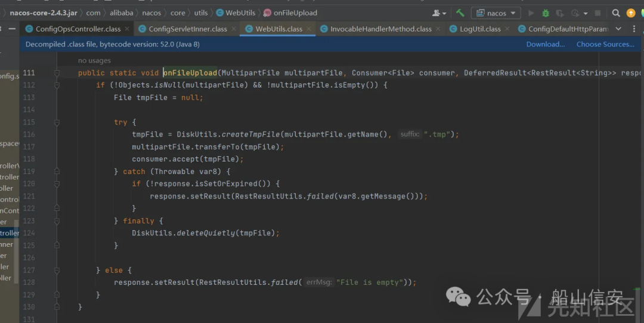
Task: Click the core breadcrumb
Action: click(178, 13)
